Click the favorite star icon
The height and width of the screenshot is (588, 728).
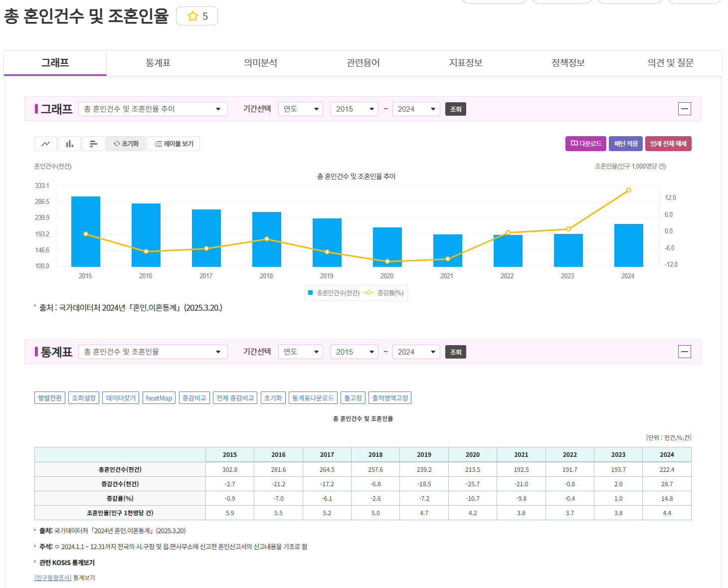[x=193, y=16]
